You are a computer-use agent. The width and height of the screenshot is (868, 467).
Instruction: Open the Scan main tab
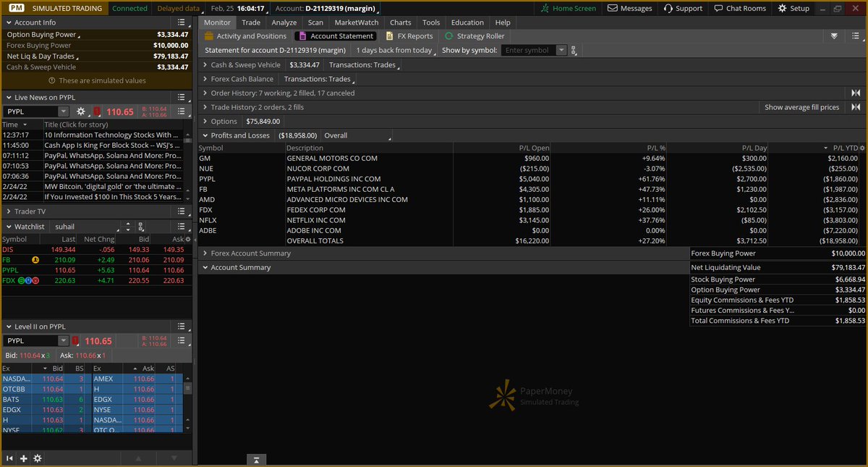[x=315, y=22]
